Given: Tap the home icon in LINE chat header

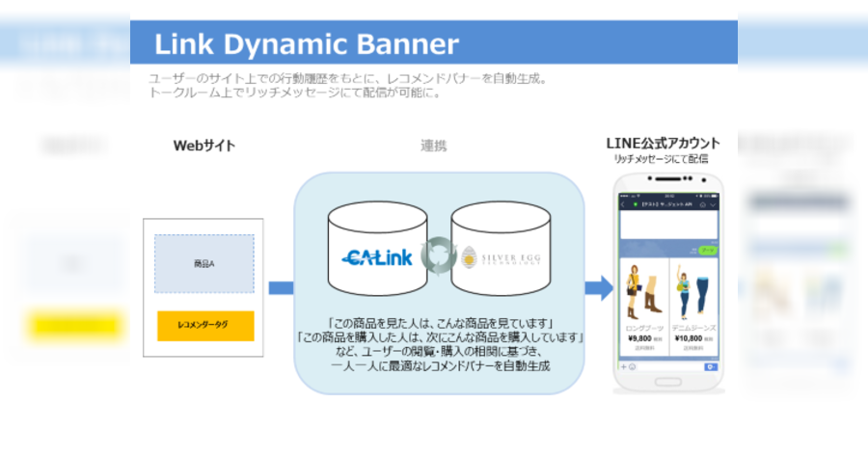Looking at the screenshot, I should [702, 204].
